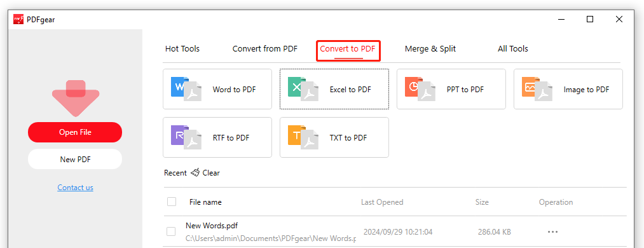This screenshot has height=248, width=644.
Task: Click the File name column header
Action: point(205,202)
